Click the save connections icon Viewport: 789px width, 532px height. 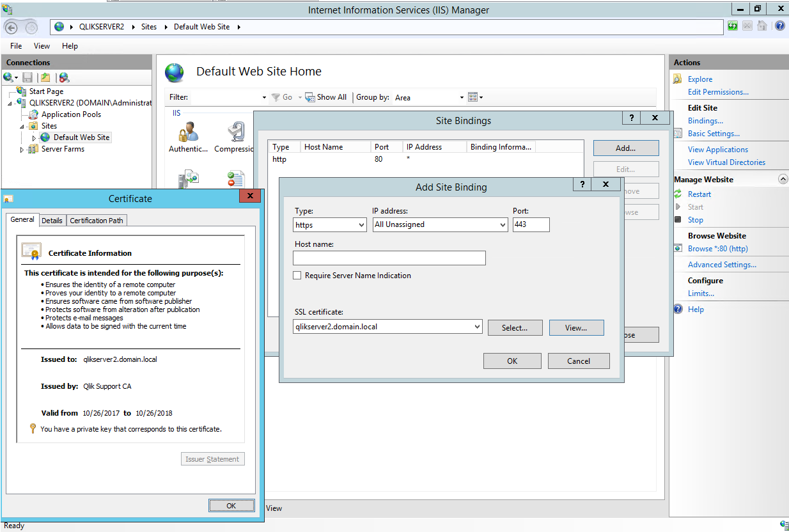click(x=27, y=77)
